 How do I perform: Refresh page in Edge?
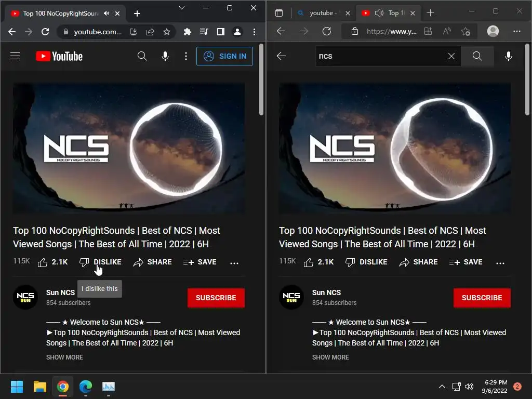click(x=327, y=32)
